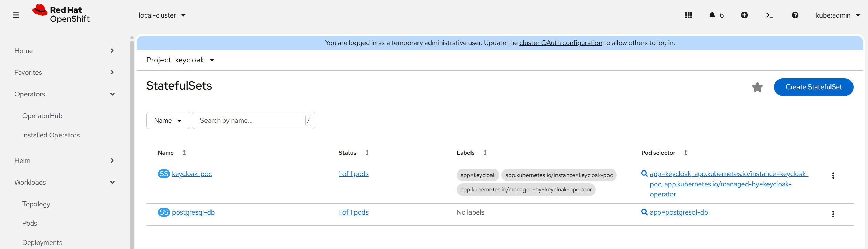The height and width of the screenshot is (249, 868).
Task: Open notifications bell icon
Action: [716, 15]
